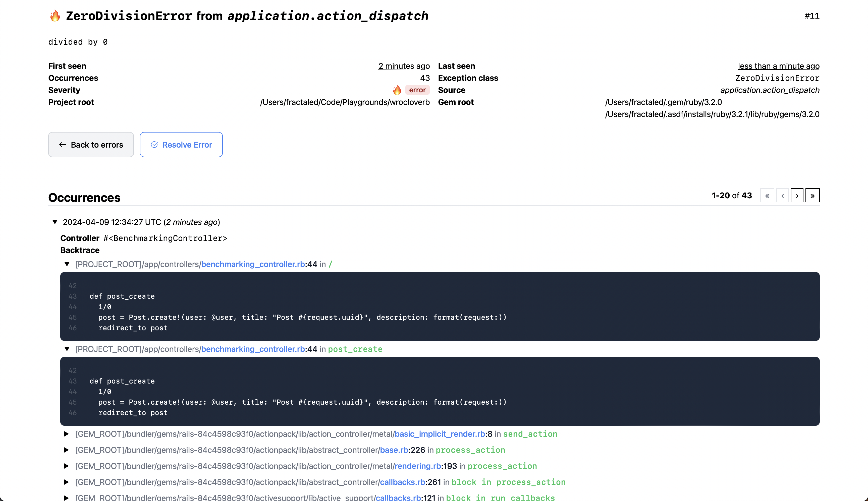Collapse the 12:34:27 UTC occurrence
The width and height of the screenshot is (868, 501).
[55, 222]
